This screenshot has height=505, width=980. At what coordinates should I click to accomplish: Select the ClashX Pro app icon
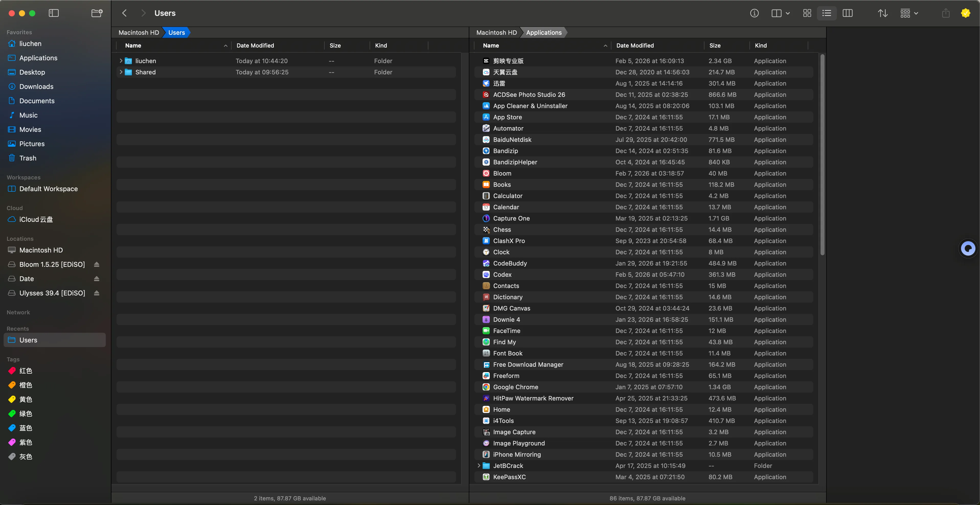click(x=486, y=241)
